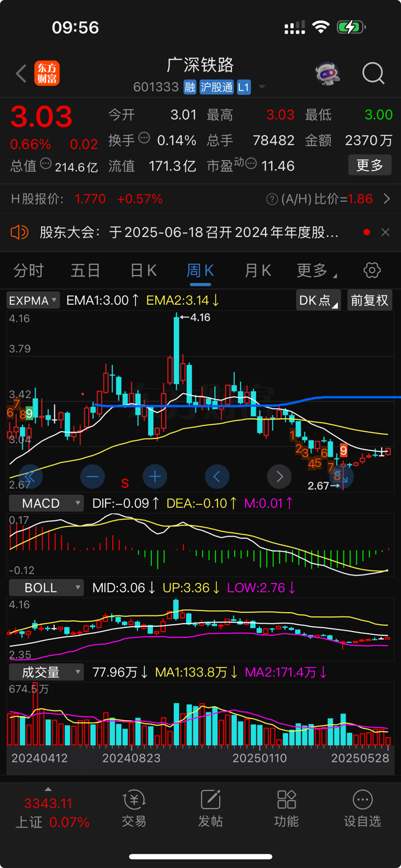Toggle 前复权 adjustment button

pyautogui.click(x=370, y=301)
